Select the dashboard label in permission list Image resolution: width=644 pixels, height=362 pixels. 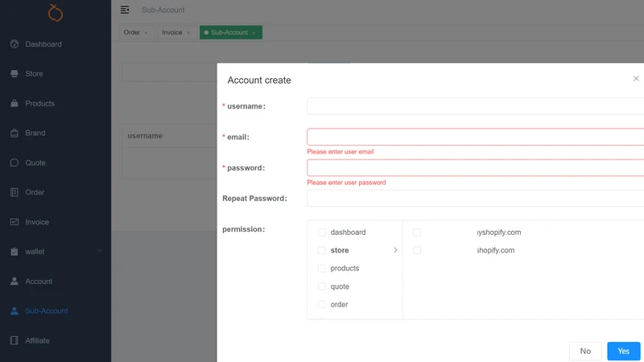pyautogui.click(x=348, y=232)
